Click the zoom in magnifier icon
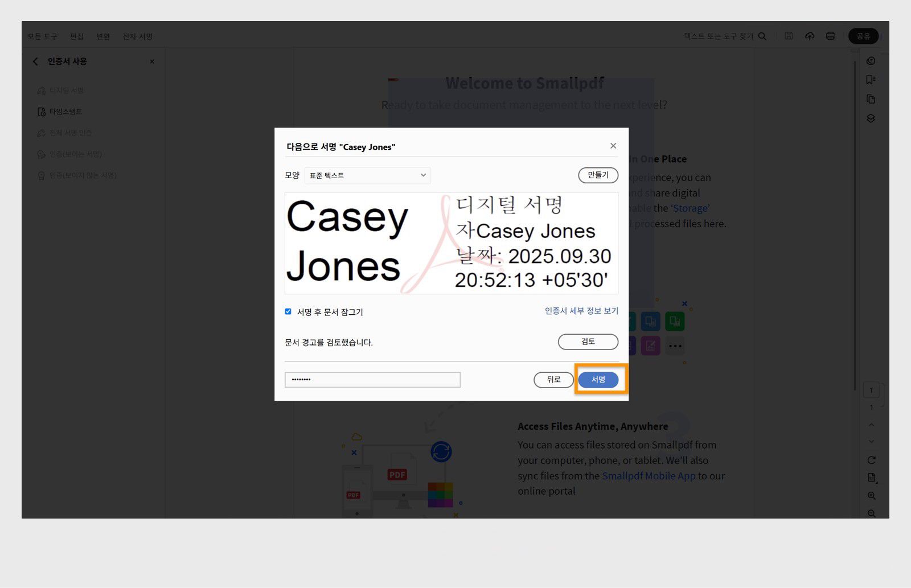This screenshot has width=911, height=588. click(872, 496)
